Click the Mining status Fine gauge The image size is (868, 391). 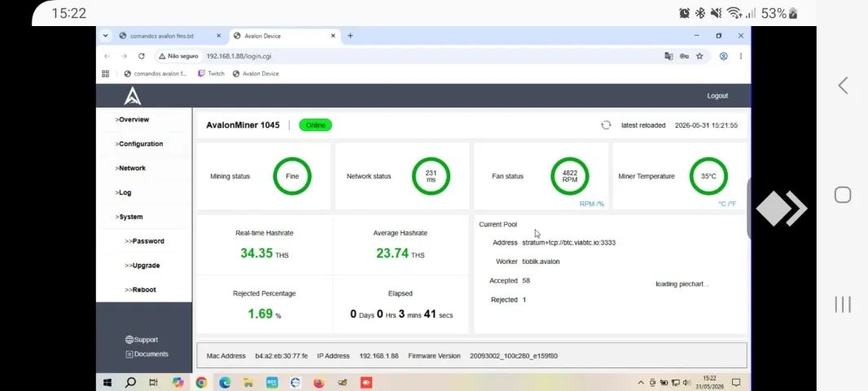(292, 176)
